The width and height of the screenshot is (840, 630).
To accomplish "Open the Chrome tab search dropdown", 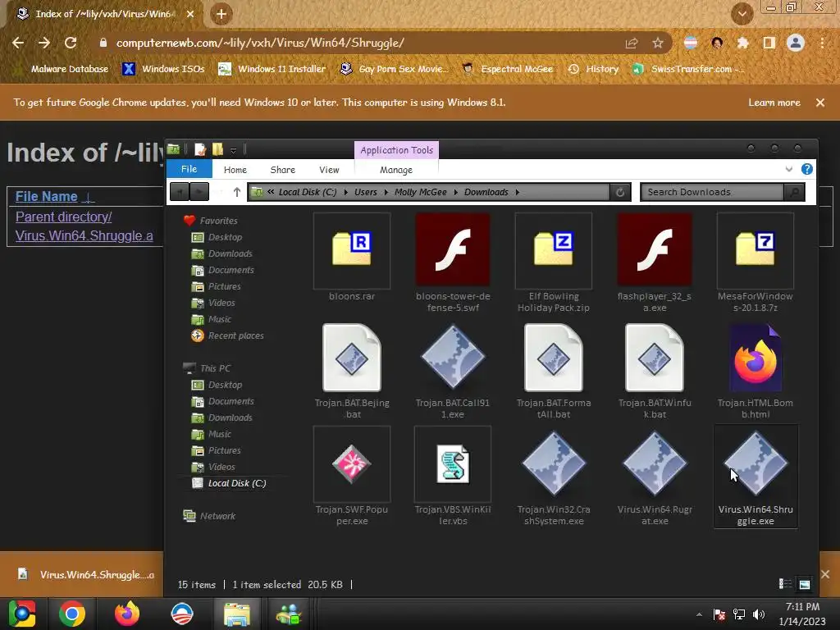I will pyautogui.click(x=742, y=14).
